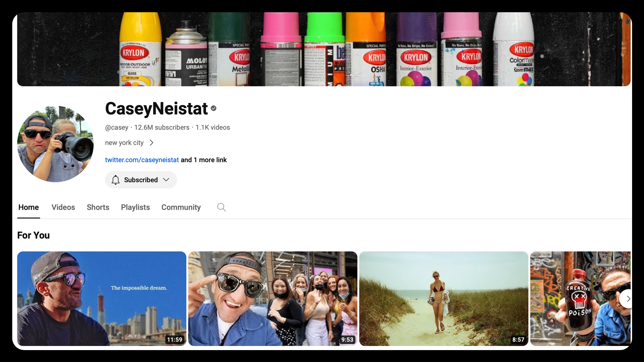Open the Community tab

point(181,207)
